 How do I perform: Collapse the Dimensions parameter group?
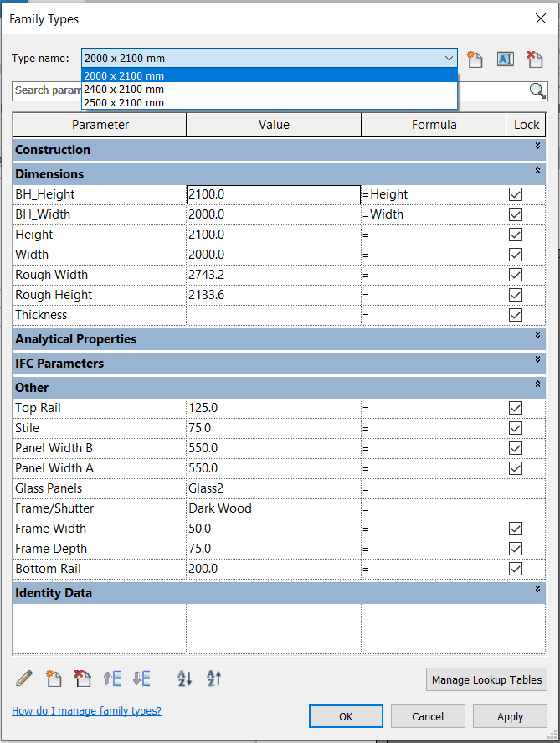tap(538, 171)
